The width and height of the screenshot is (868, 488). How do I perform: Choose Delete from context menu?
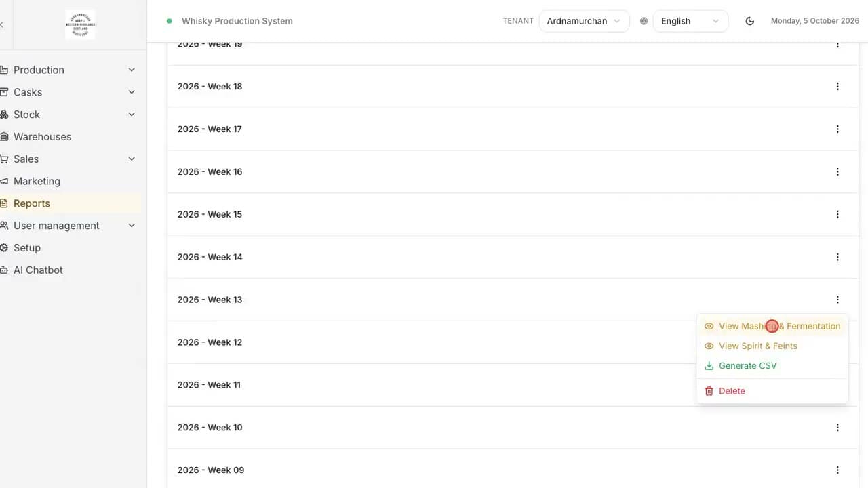click(x=772, y=391)
